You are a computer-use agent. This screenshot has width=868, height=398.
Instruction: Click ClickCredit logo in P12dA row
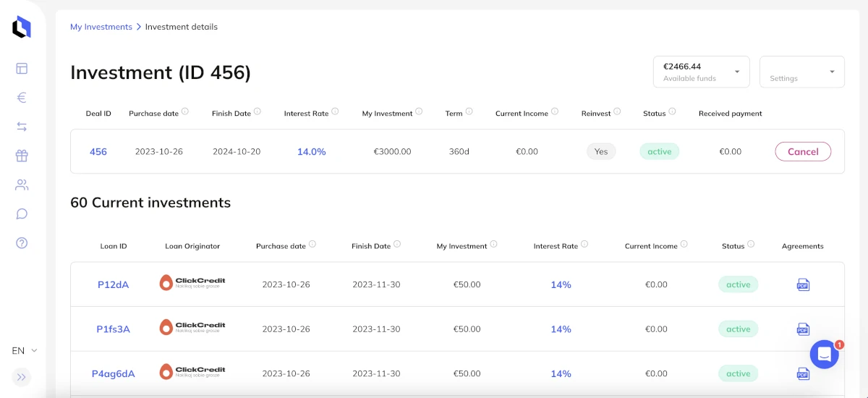192,283
